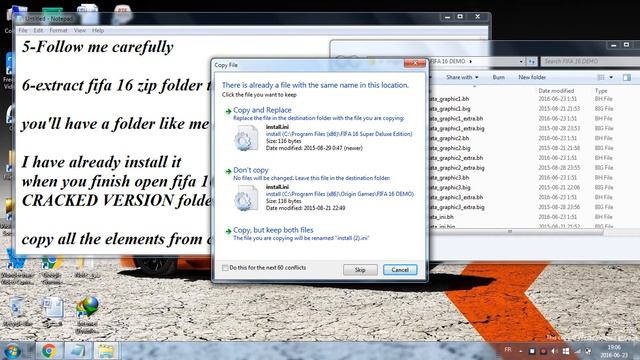Open the address bar history dropdown
The image size is (640, 360).
point(521,62)
